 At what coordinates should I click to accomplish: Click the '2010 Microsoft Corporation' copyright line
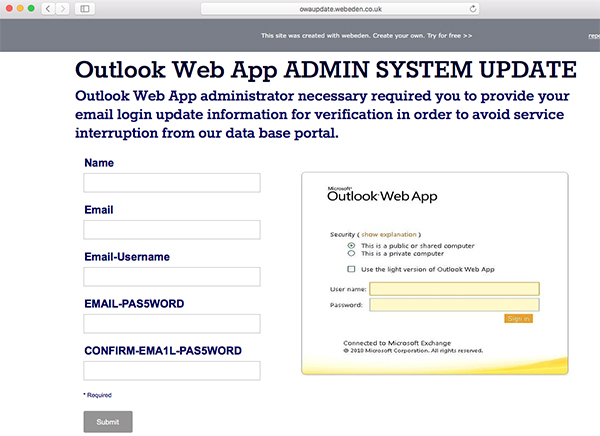[413, 351]
